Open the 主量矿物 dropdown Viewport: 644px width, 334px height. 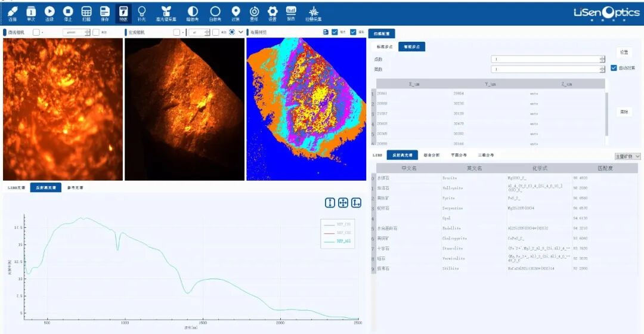point(627,156)
